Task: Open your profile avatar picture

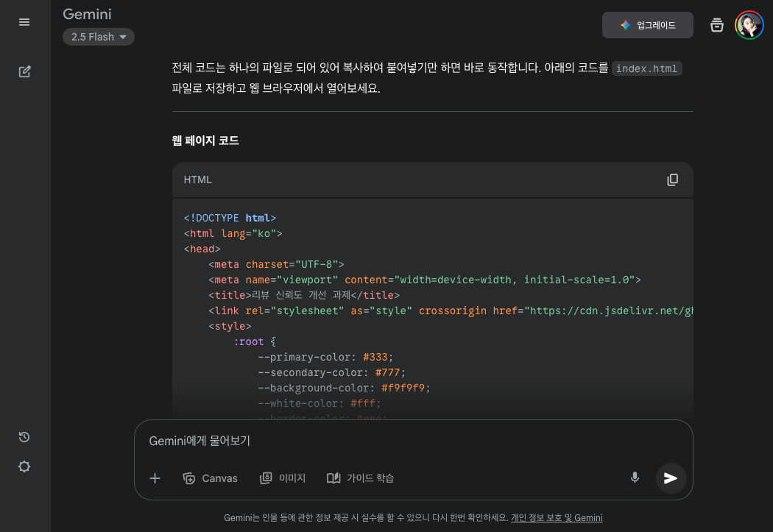Action: pyautogui.click(x=749, y=24)
